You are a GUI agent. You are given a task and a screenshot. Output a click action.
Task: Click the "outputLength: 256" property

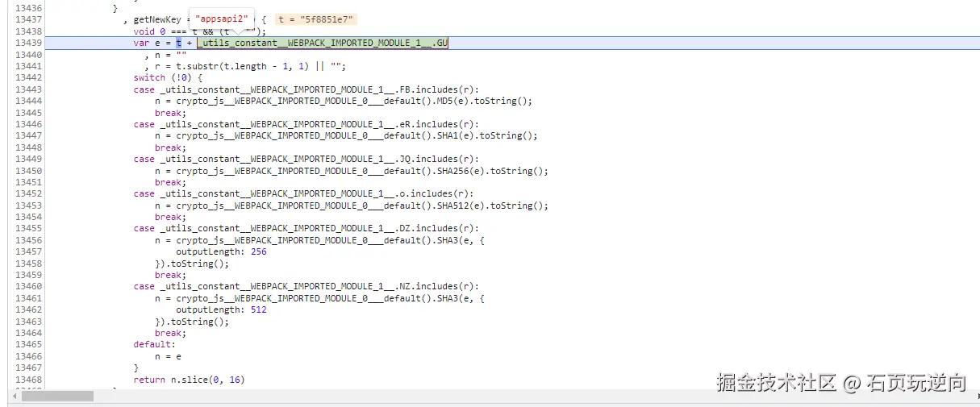pyautogui.click(x=221, y=251)
